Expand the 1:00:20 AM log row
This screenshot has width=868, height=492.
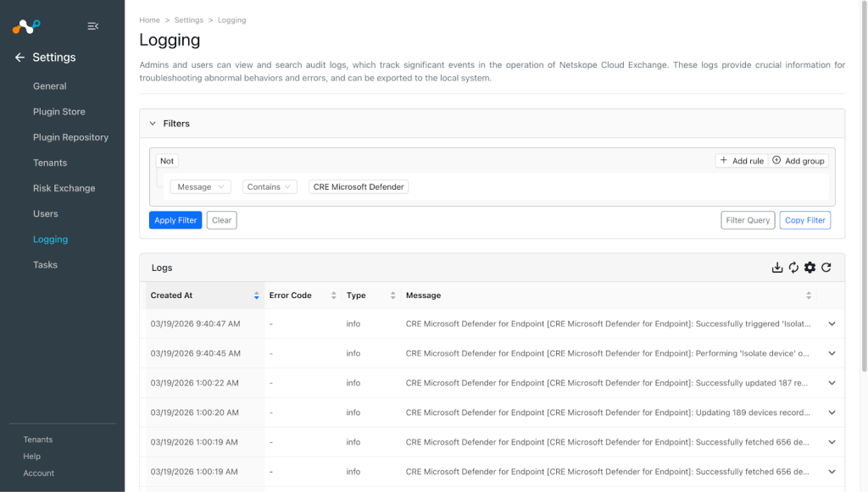[x=832, y=413]
